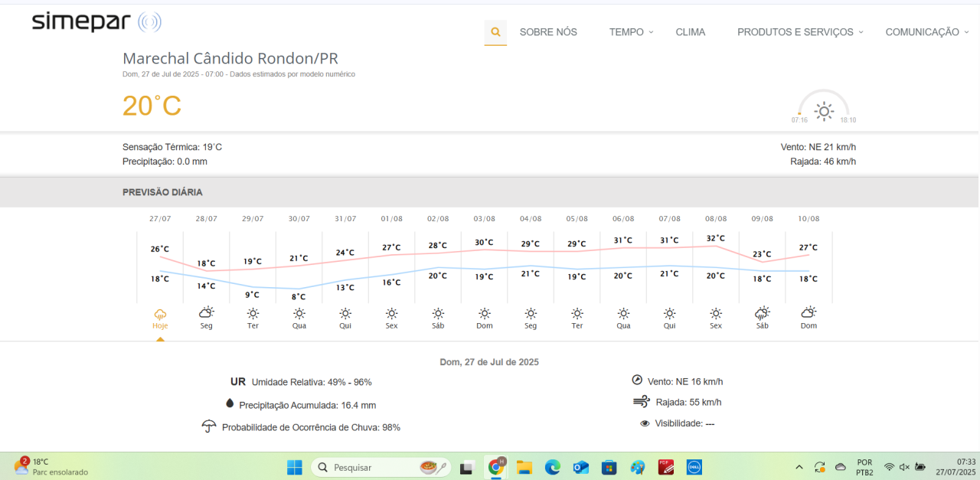The image size is (980, 480).
Task: Click the Simepar logo
Action: [96, 22]
